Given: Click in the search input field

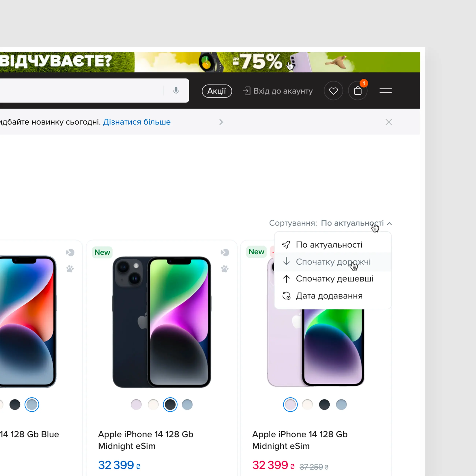Looking at the screenshot, I should 81,91.
